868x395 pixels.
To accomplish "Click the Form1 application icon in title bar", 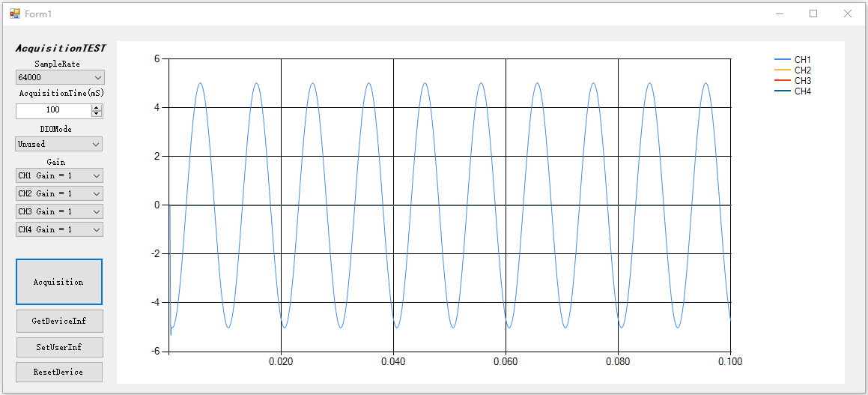I will 15,13.
